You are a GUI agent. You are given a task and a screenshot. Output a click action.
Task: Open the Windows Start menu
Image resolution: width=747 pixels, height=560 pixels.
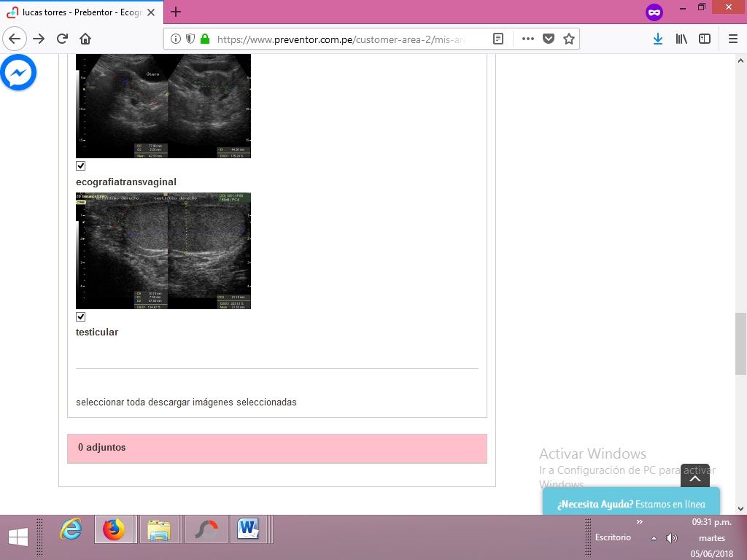coord(18,537)
